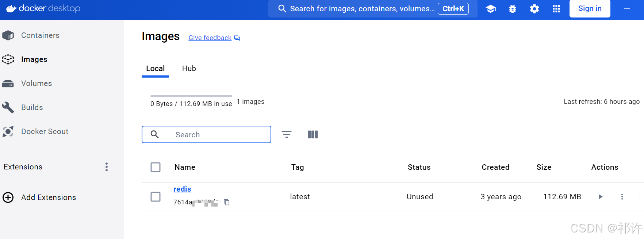Sort by the Tag column header

click(x=298, y=167)
